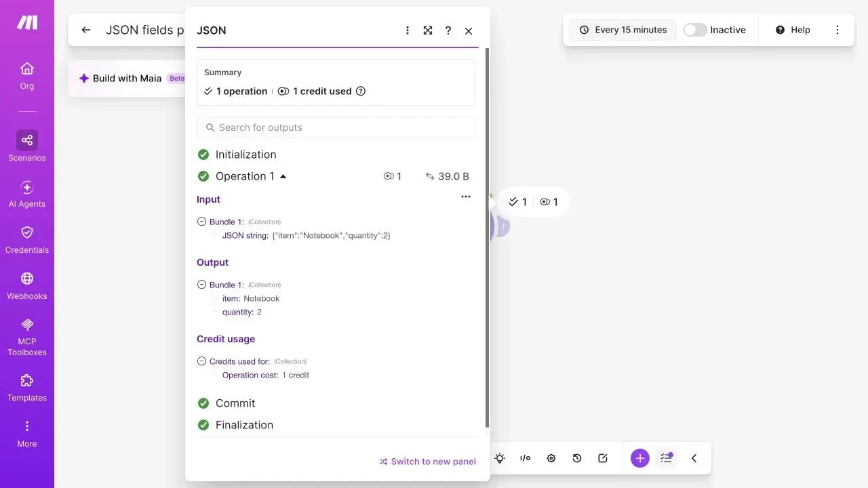Click Build with Maia button
Screen dimensions: 868x488
pyautogui.click(x=127, y=78)
